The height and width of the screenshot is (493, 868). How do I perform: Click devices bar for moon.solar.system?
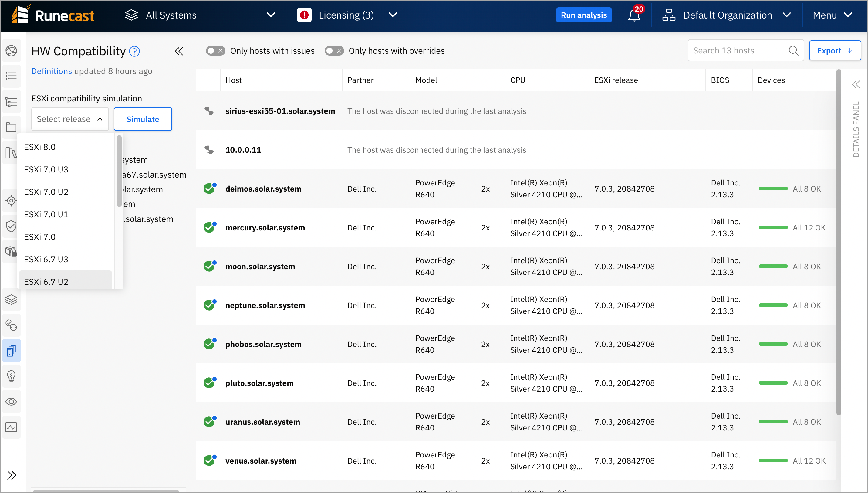click(x=773, y=266)
